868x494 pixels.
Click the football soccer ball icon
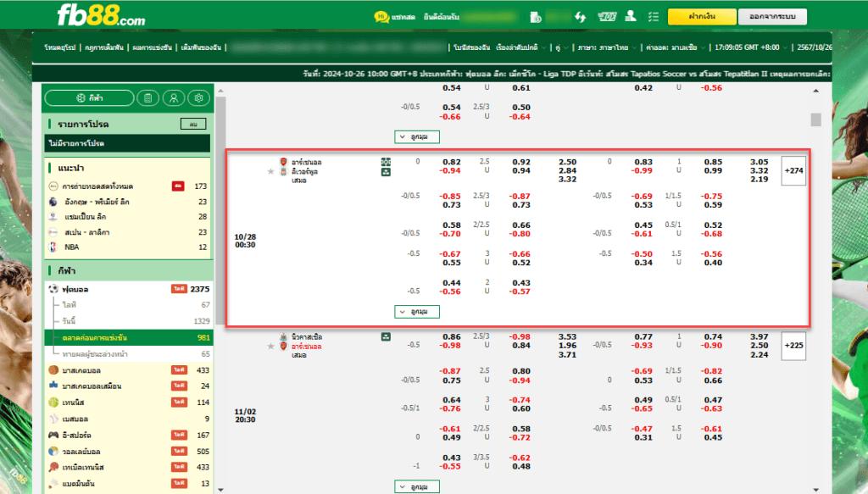point(53,289)
